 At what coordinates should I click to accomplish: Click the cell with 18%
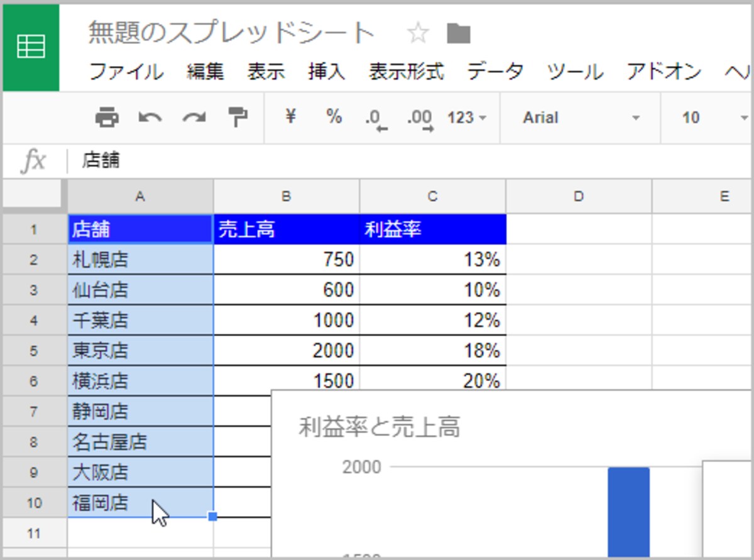(x=433, y=351)
